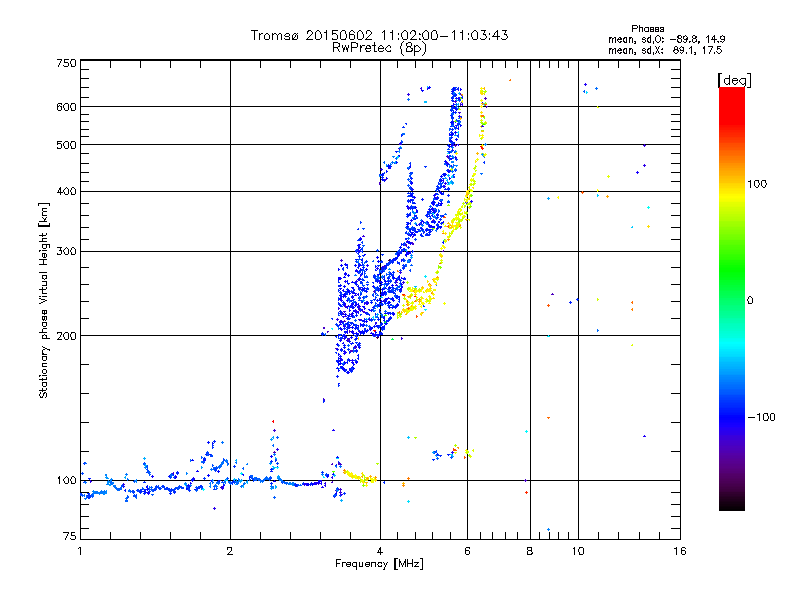The image size is (800, 600).
Task: Click the y-axis tick label '100'
Action: [x=66, y=480]
